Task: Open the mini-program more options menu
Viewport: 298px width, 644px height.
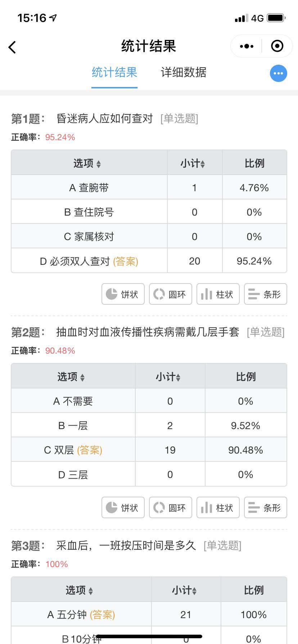Action: tap(247, 46)
